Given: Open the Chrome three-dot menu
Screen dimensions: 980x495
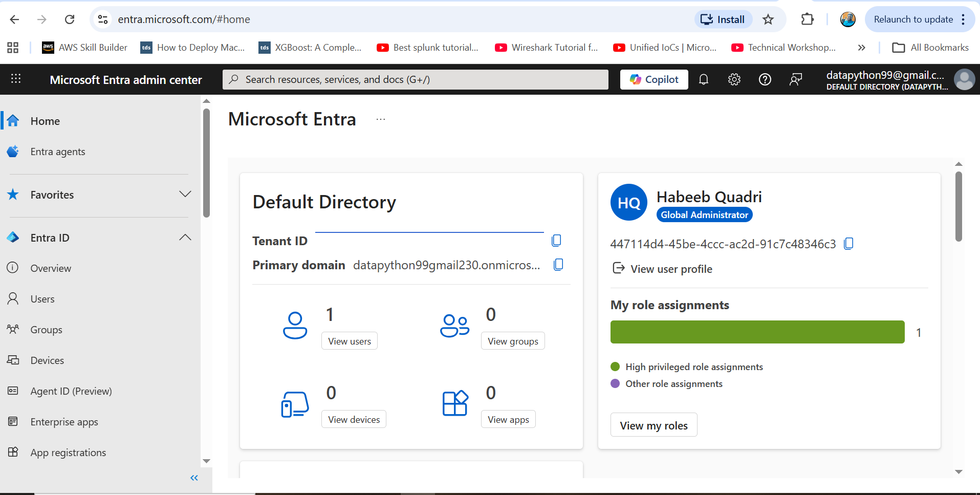Looking at the screenshot, I should (x=963, y=19).
